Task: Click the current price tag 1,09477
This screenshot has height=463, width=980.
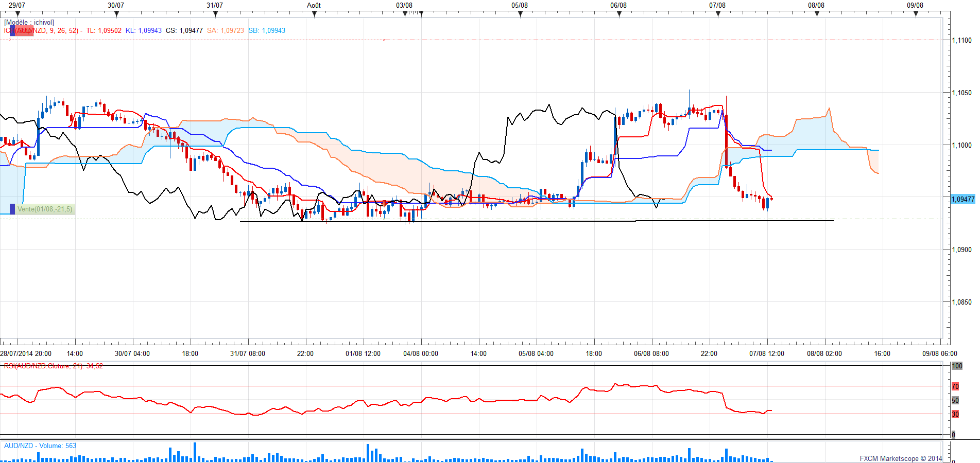Action: pyautogui.click(x=962, y=199)
